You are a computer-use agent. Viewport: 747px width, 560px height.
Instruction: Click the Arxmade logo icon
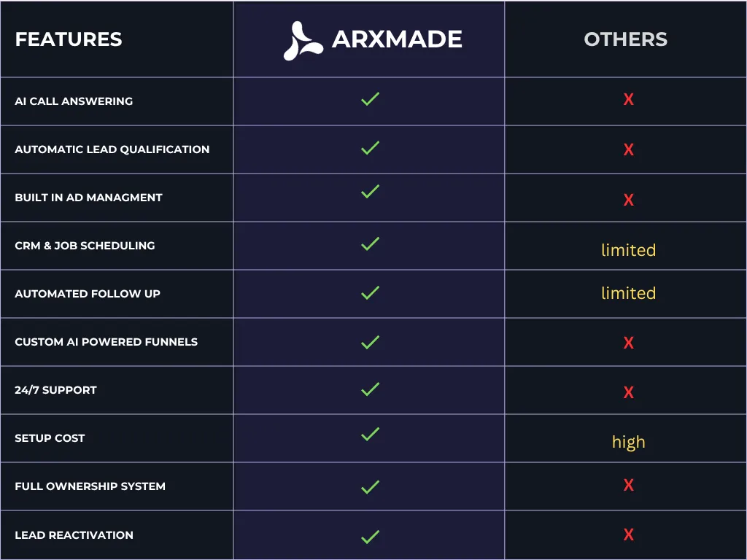coord(303,41)
